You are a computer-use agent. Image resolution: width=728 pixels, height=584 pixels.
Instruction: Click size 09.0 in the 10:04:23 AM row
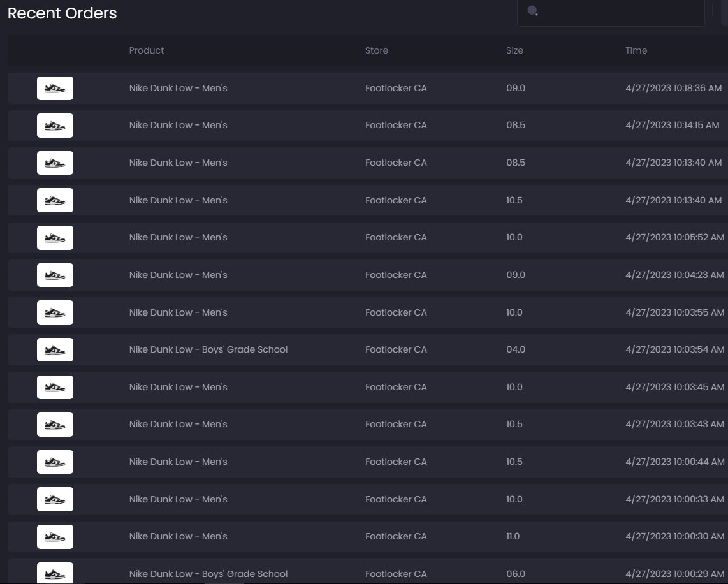[516, 275]
